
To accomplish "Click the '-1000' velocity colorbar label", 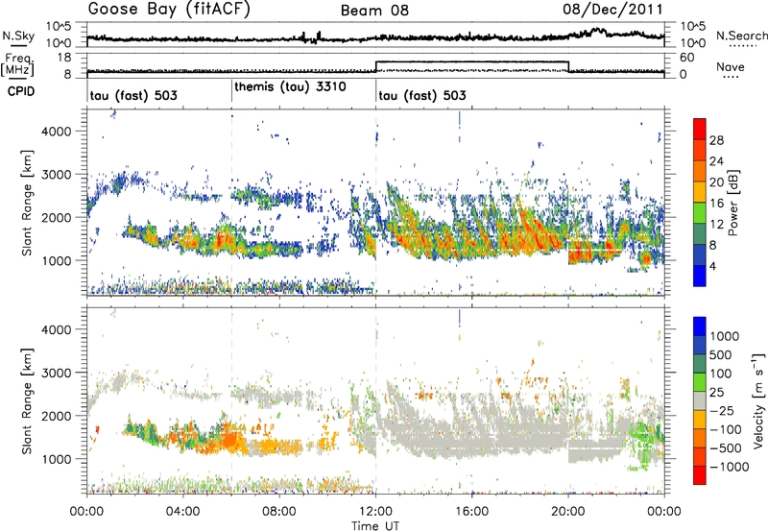I will click(x=732, y=467).
